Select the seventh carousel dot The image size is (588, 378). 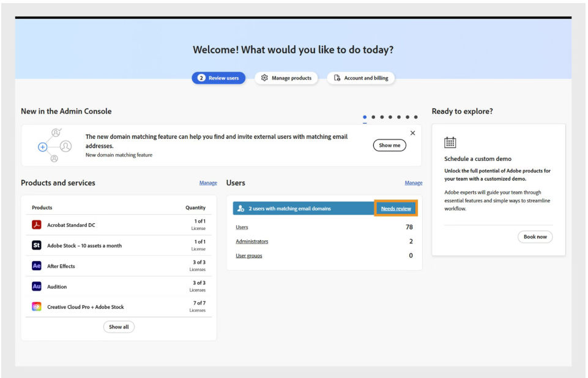coord(416,117)
